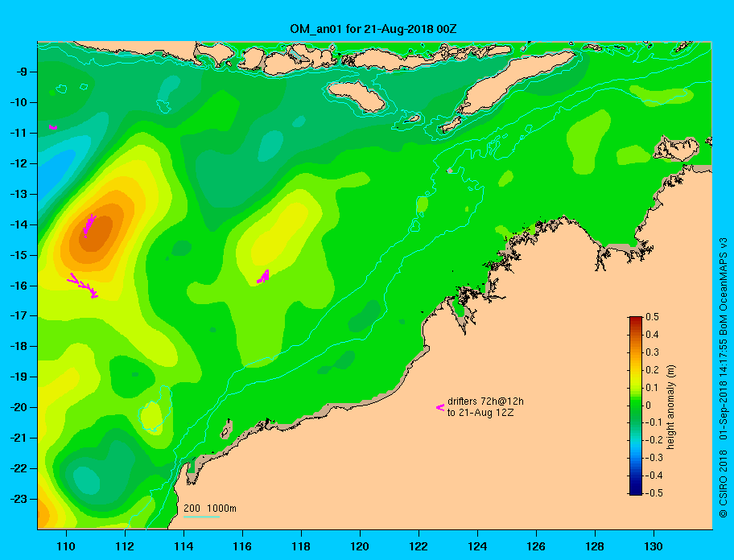Click the '-11' latitude axis label
The width and height of the screenshot is (734, 560).
click(x=19, y=133)
